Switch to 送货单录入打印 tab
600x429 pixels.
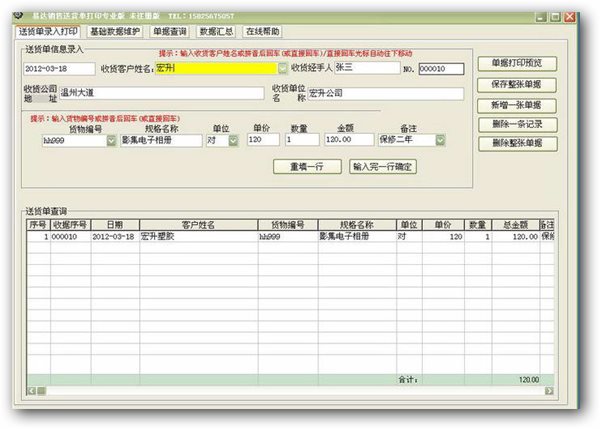click(x=48, y=31)
